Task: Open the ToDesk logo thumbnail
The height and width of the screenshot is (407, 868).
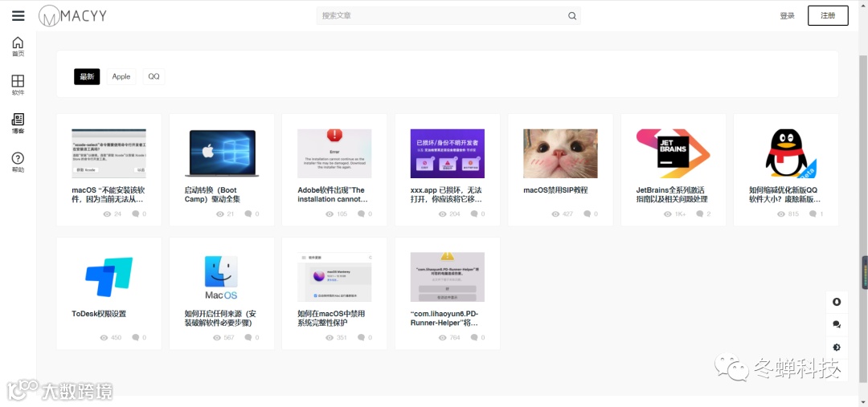Action: (x=109, y=277)
